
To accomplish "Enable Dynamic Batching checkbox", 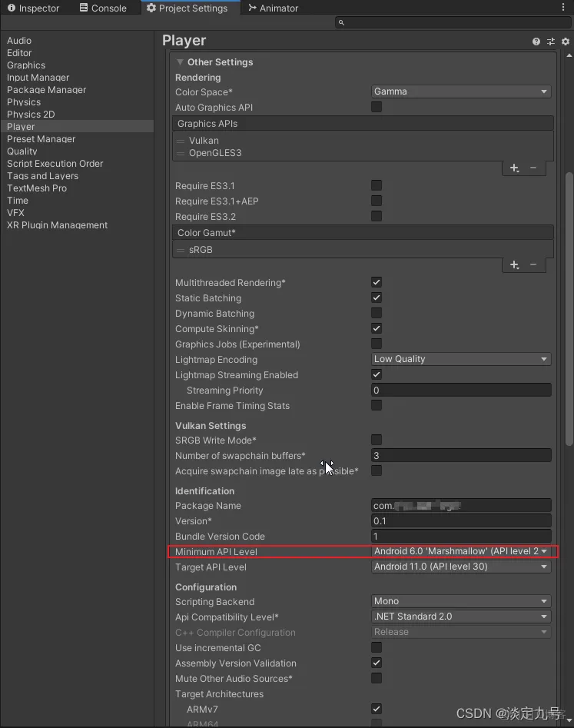I will pyautogui.click(x=377, y=314).
